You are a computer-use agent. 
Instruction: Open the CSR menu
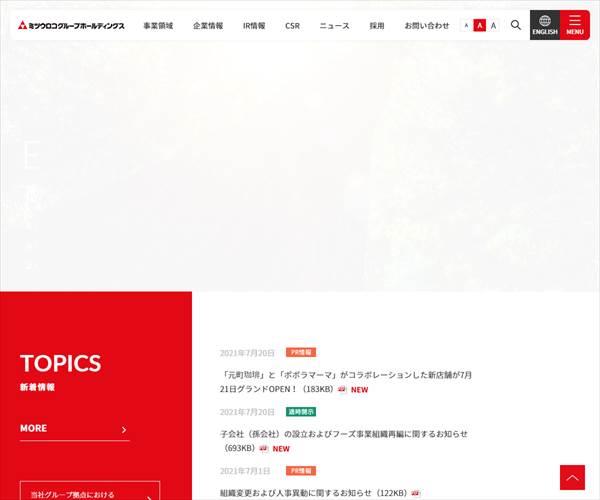(292, 26)
